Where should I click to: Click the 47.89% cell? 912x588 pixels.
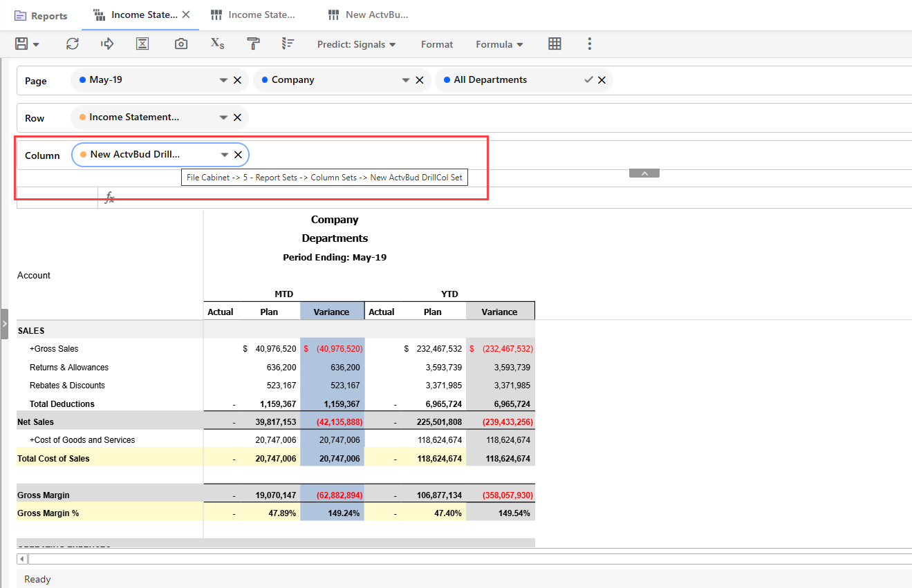coord(282,514)
